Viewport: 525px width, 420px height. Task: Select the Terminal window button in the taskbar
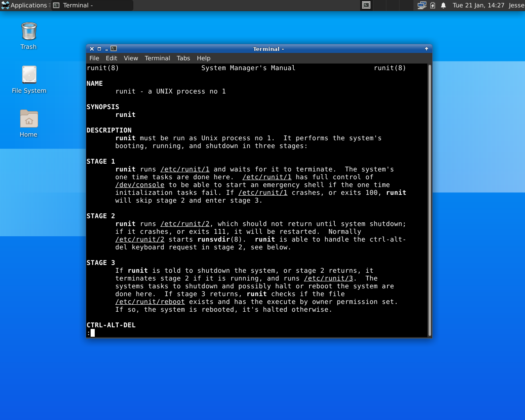[92, 5]
